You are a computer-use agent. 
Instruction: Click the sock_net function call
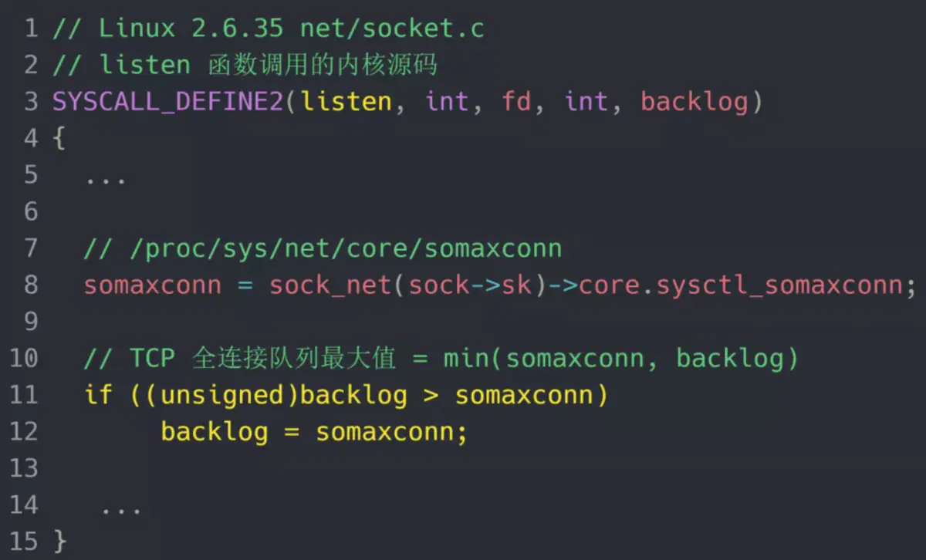(331, 285)
